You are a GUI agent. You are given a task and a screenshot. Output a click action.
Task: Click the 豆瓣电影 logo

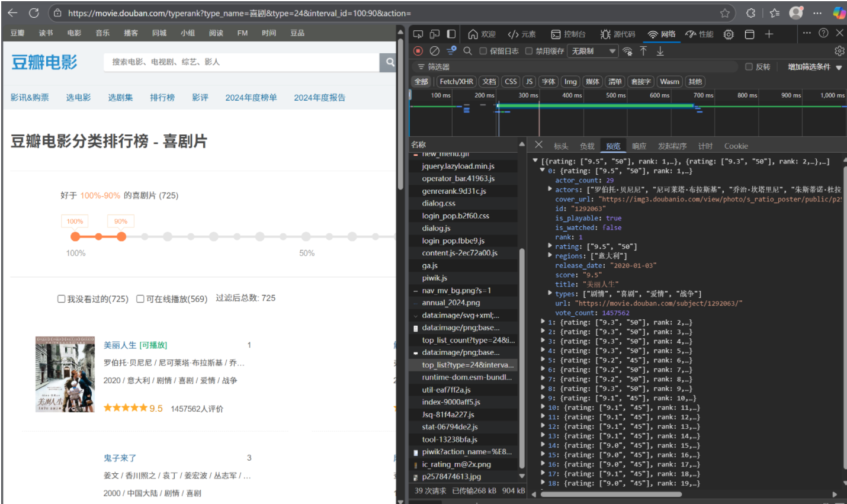(44, 62)
